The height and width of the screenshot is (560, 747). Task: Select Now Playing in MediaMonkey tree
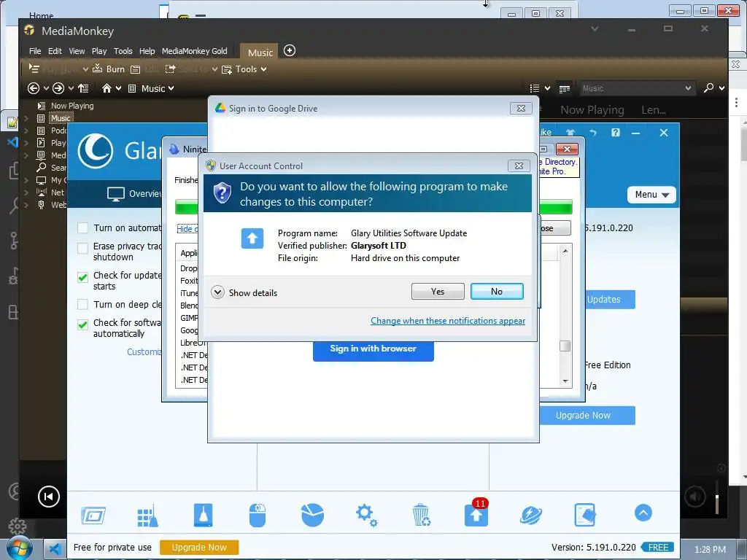click(x=72, y=106)
